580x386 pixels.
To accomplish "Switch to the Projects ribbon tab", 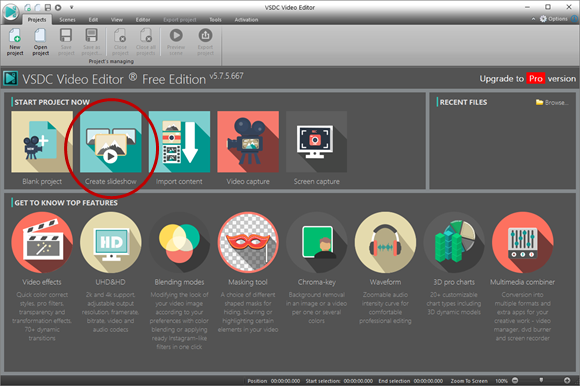I will 37,20.
